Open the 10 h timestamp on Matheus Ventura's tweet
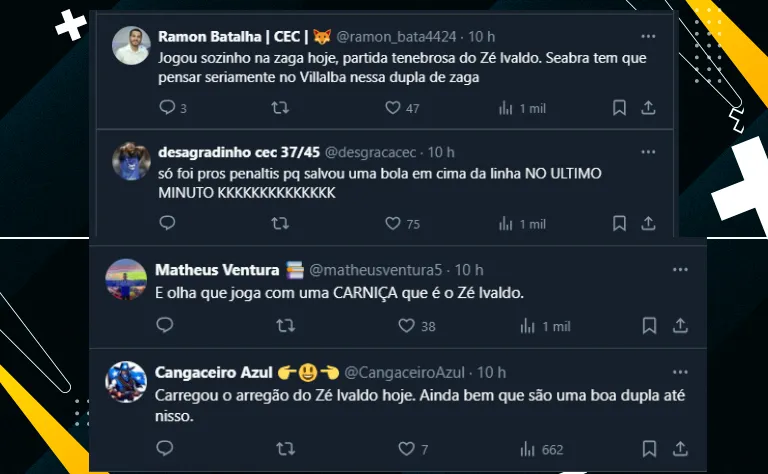This screenshot has width=768, height=474. click(x=468, y=270)
